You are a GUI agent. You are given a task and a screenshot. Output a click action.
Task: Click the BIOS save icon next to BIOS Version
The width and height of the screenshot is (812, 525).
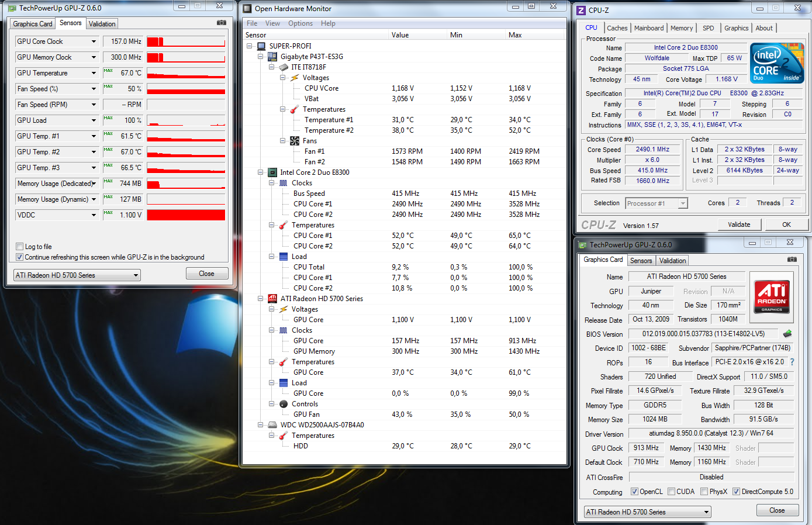click(787, 334)
